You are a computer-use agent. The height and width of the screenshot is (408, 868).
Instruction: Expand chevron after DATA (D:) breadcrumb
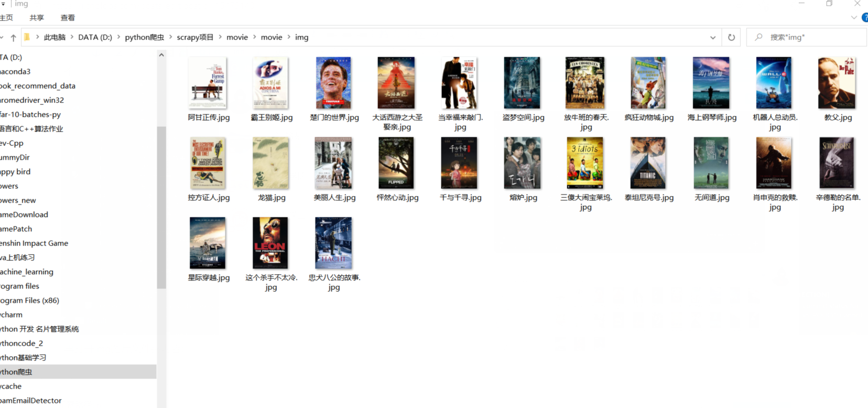pos(118,37)
